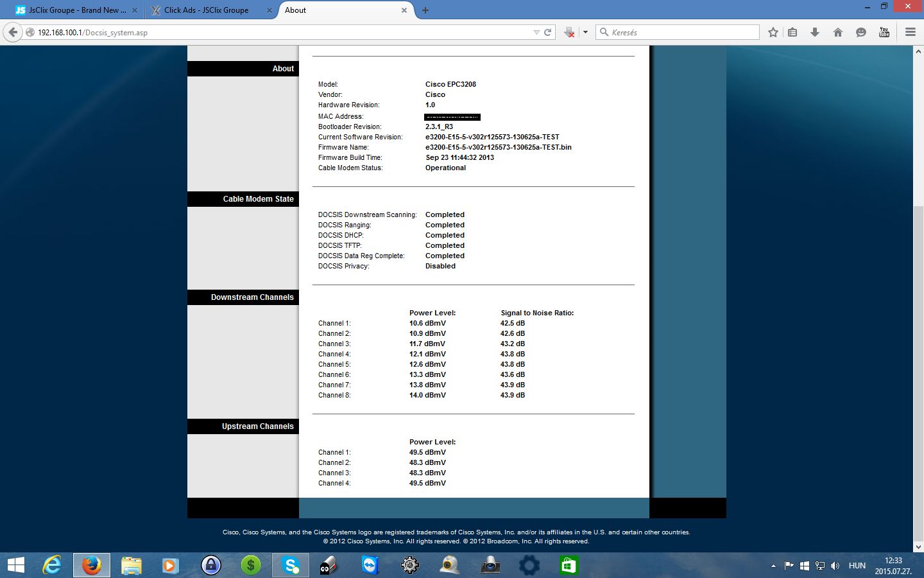This screenshot has height=578, width=924.
Task: Click the magnifier icon in Keresés box
Action: click(604, 32)
